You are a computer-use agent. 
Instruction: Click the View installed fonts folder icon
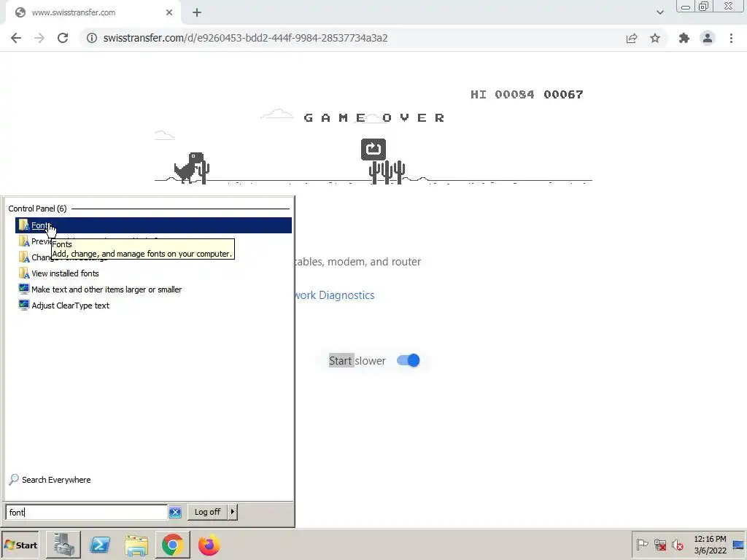pos(24,273)
